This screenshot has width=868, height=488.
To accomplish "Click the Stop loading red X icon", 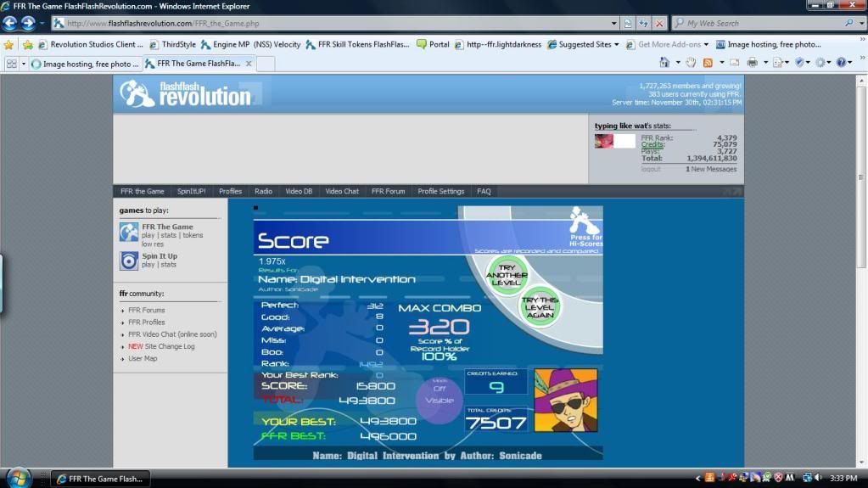I will point(659,23).
